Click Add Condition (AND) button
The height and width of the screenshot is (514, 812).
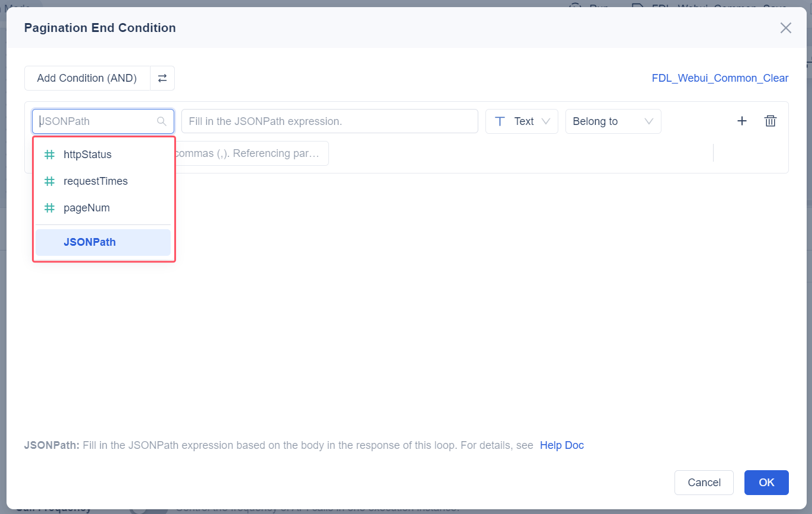tap(87, 78)
